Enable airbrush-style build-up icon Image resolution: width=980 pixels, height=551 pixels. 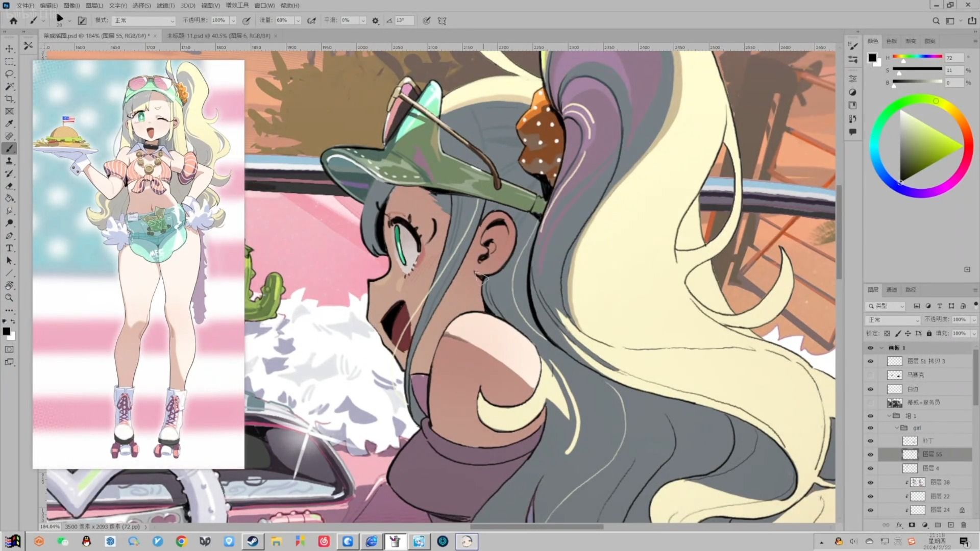(311, 21)
